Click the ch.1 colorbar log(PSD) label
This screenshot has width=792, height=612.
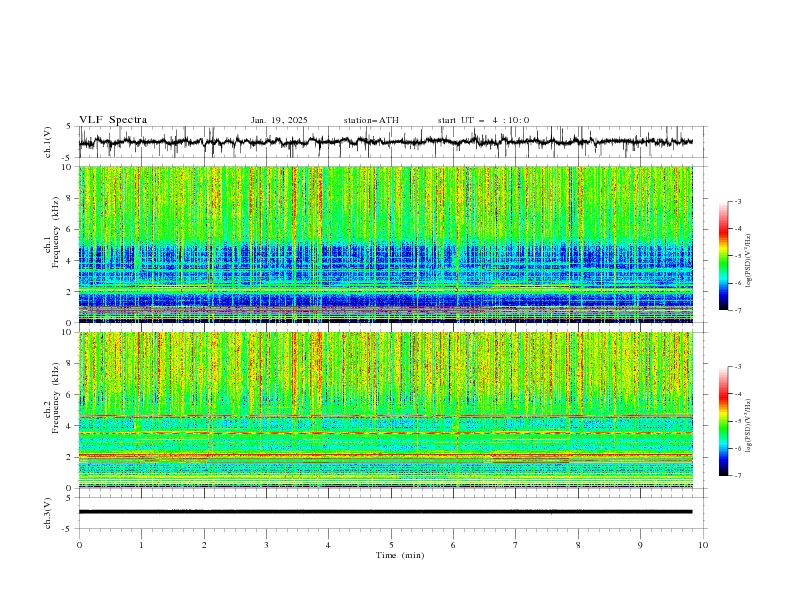[748, 261]
